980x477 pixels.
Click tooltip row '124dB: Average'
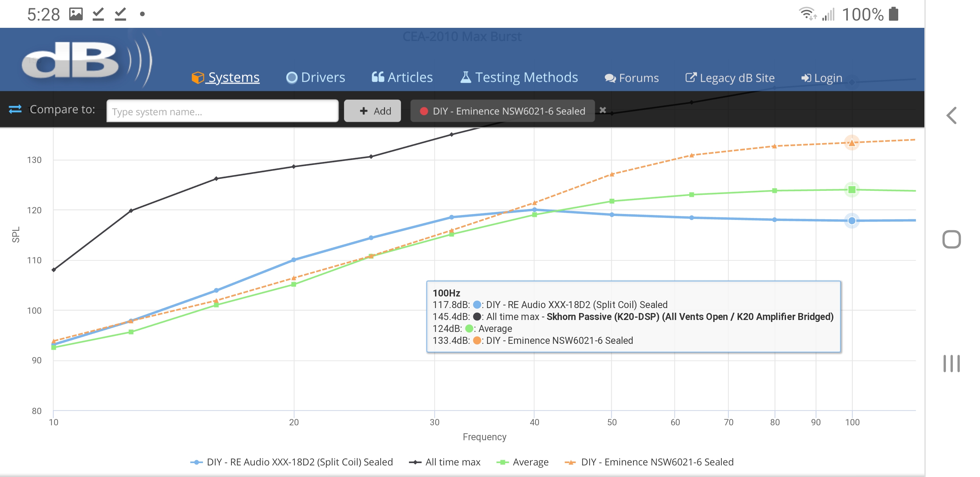(x=472, y=329)
